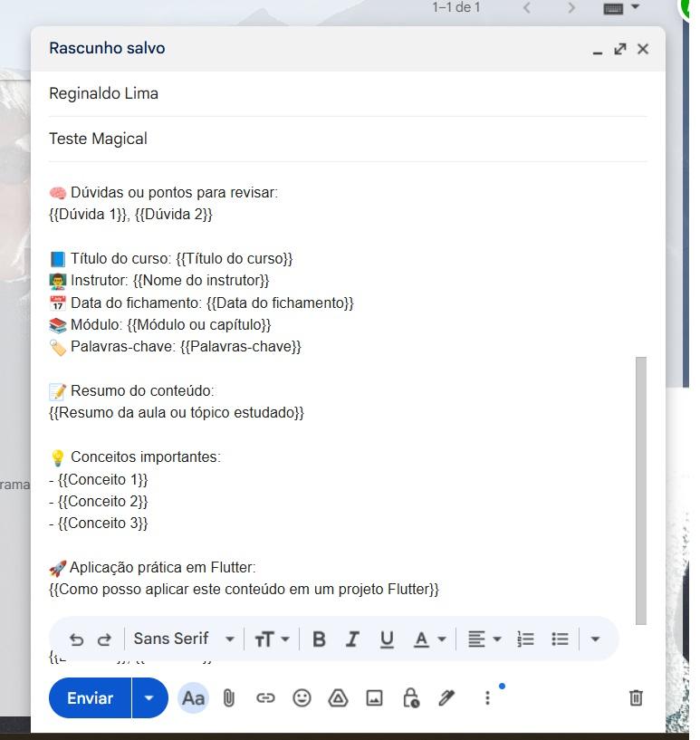Open more options three-dot menu
This screenshot has height=740, width=700.
(x=488, y=698)
